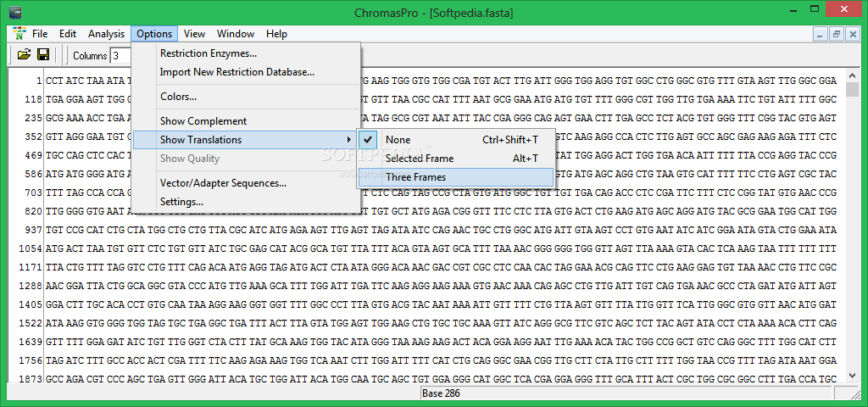Image resolution: width=868 pixels, height=407 pixels.
Task: Toggle Show Complement option
Action: click(x=247, y=121)
